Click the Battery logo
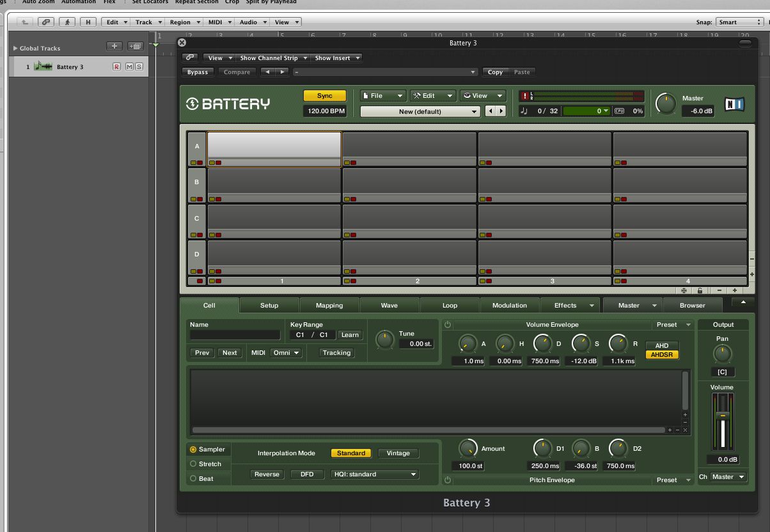The width and height of the screenshot is (770, 532). point(228,104)
